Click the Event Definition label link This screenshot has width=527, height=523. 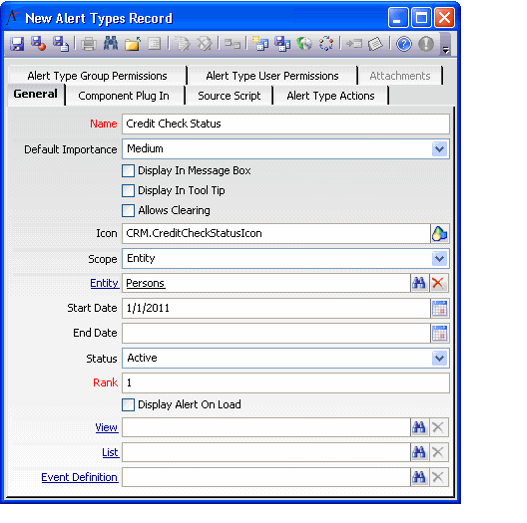(x=80, y=477)
